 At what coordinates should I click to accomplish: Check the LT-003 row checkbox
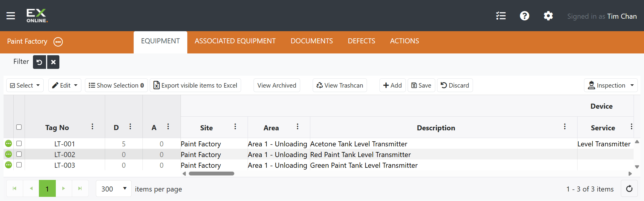19,165
